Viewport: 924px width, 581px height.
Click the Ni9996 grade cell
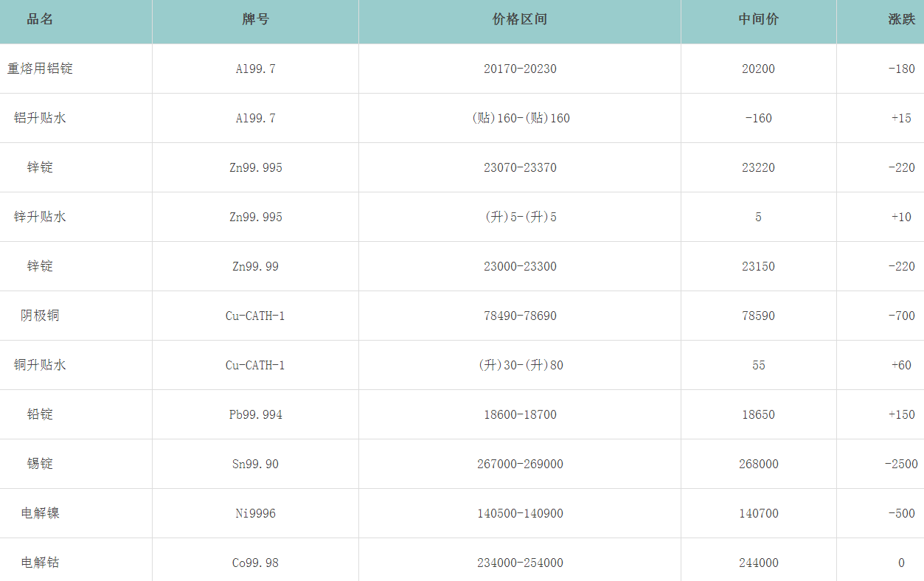[255, 513]
